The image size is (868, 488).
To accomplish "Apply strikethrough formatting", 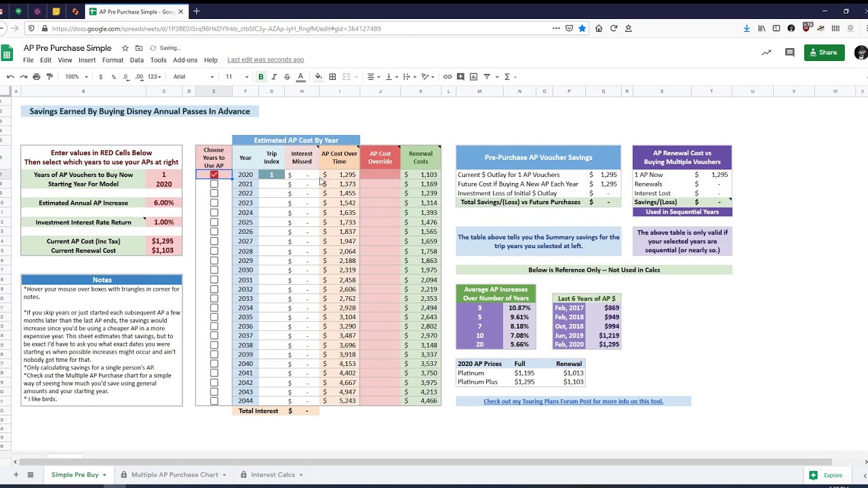I will pos(287,77).
